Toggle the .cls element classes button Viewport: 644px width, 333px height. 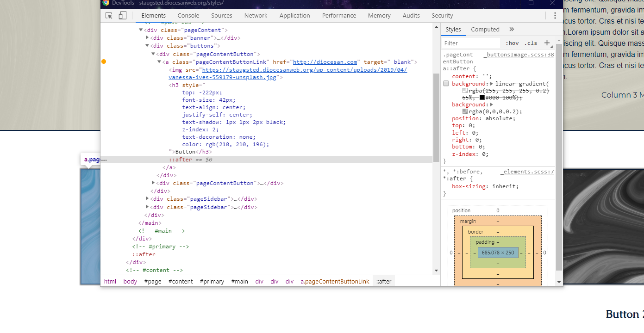[x=531, y=43]
